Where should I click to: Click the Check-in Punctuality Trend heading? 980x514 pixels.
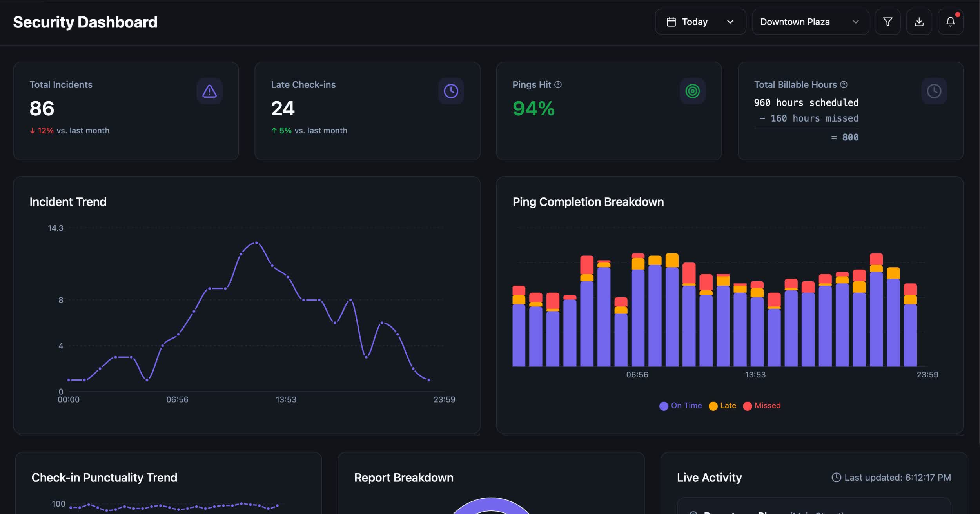pyautogui.click(x=104, y=478)
